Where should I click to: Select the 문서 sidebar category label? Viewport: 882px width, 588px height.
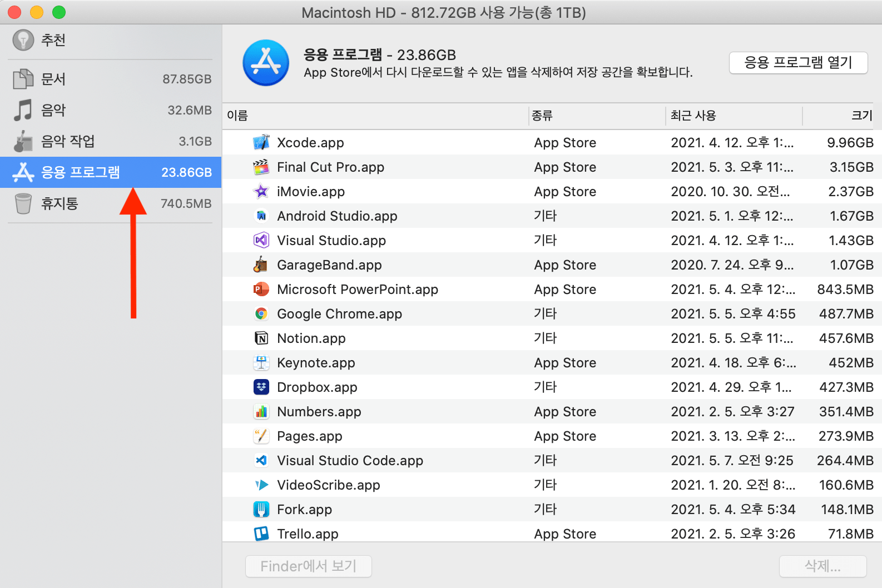[x=53, y=79]
